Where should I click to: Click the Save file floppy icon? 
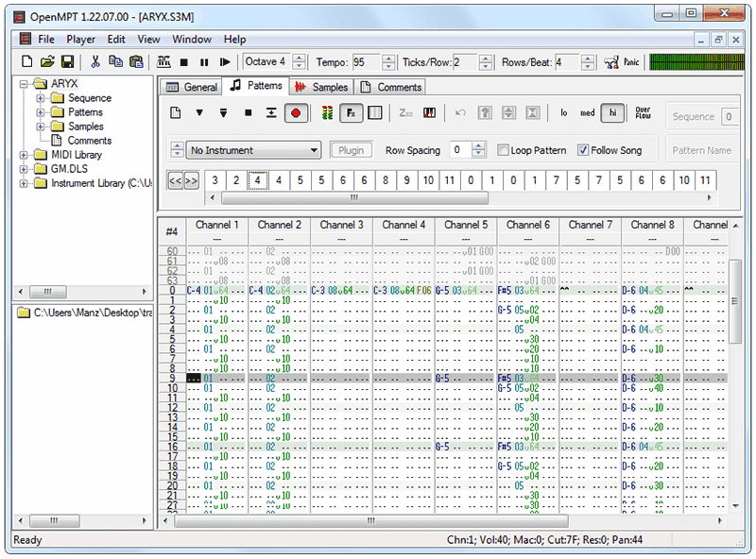coord(67,61)
